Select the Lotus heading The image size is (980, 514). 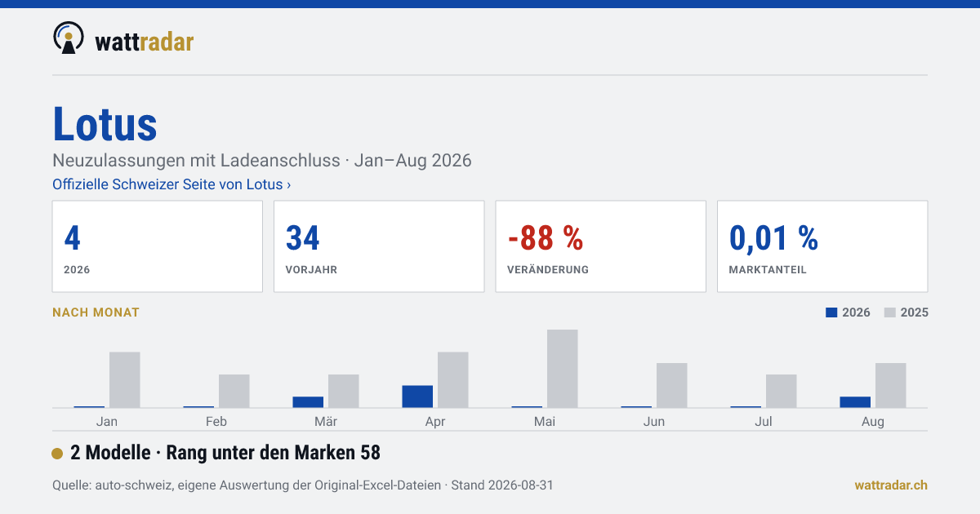(105, 124)
